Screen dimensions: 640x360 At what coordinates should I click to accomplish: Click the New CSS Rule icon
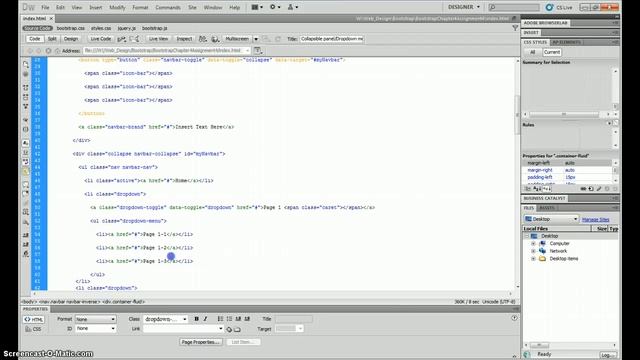point(591,189)
